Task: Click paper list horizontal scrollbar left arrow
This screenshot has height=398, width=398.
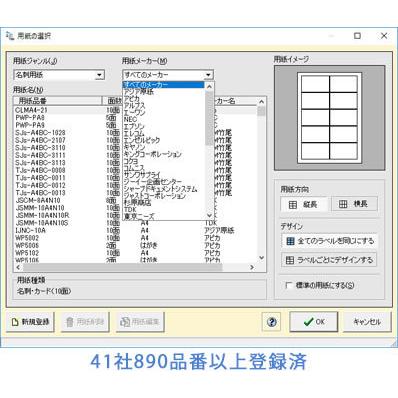Action: pyautogui.click(x=18, y=267)
